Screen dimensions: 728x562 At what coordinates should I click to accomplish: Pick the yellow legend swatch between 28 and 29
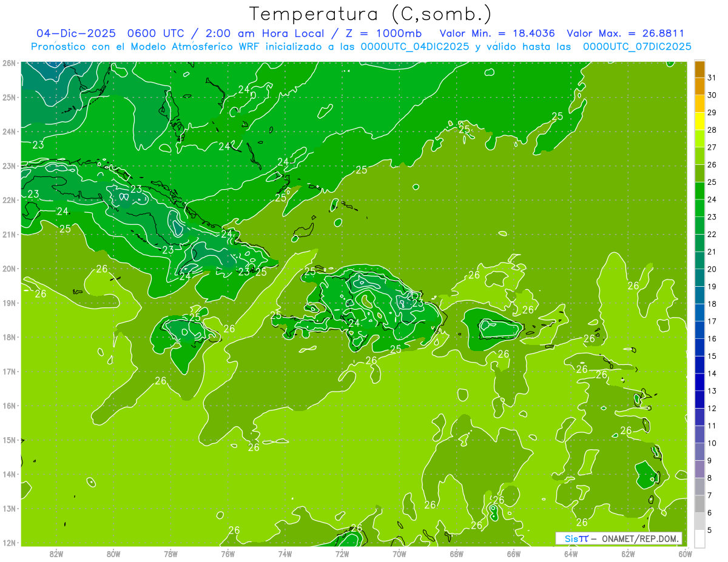pos(699,122)
